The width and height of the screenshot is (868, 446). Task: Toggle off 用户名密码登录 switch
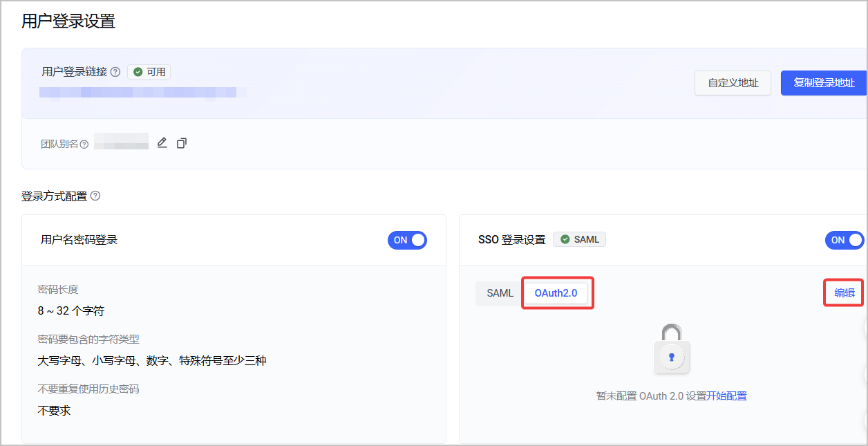click(407, 240)
